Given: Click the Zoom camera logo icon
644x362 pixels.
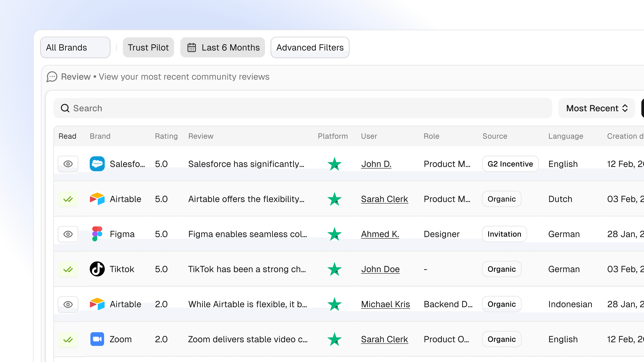Looking at the screenshot, I should pos(97,339).
